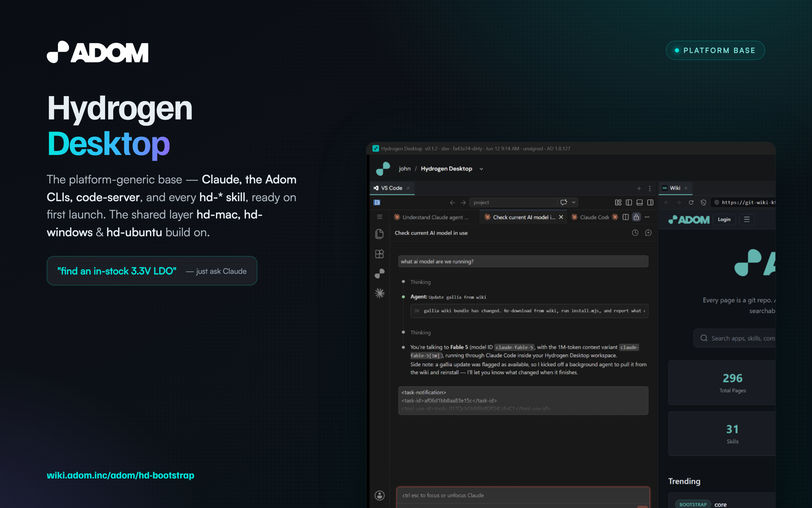The width and height of the screenshot is (812, 508).
Task: Open the chat icon in command center
Action: (x=564, y=202)
